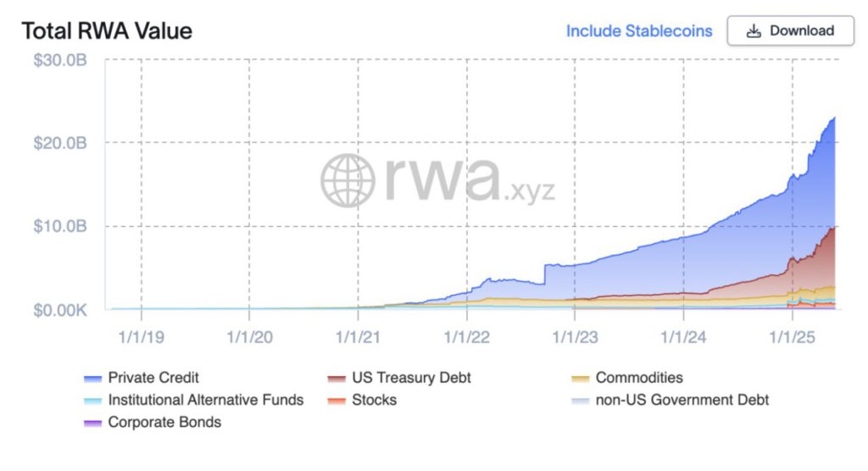This screenshot has width=868, height=471.
Task: Click non-US Government Debt legend swatch
Action: click(580, 400)
